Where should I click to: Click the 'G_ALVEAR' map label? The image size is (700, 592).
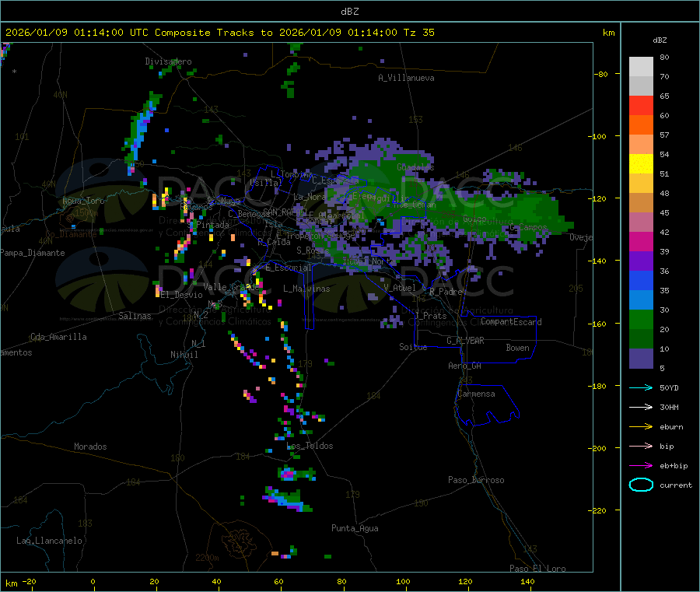465,341
